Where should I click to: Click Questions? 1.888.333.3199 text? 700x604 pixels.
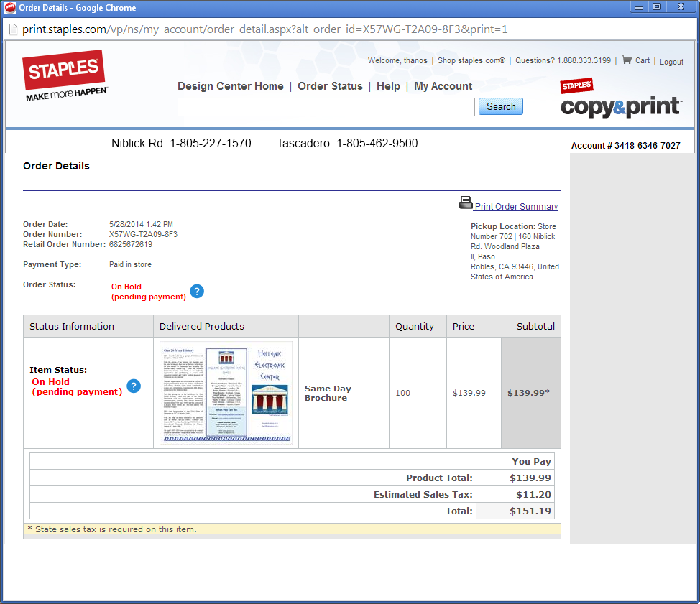tap(563, 60)
